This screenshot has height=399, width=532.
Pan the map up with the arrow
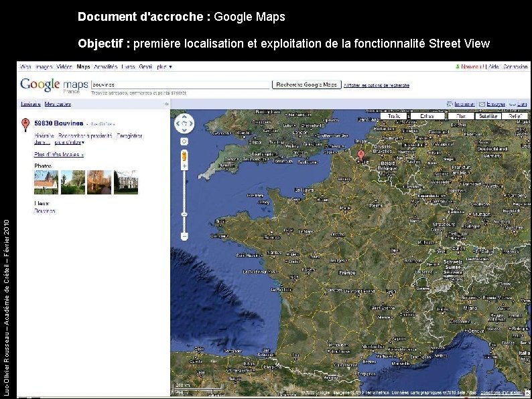coord(184,117)
